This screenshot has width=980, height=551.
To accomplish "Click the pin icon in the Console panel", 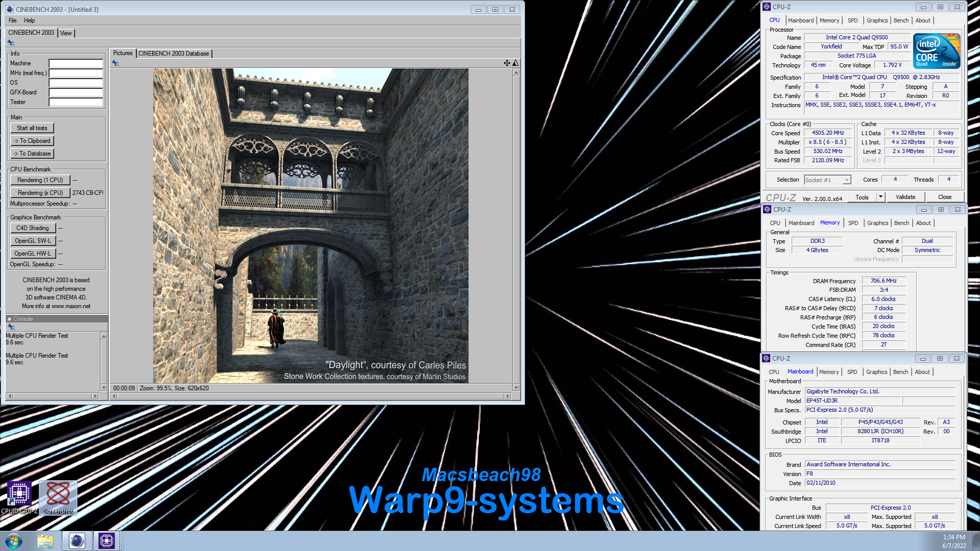I will click(x=11, y=327).
